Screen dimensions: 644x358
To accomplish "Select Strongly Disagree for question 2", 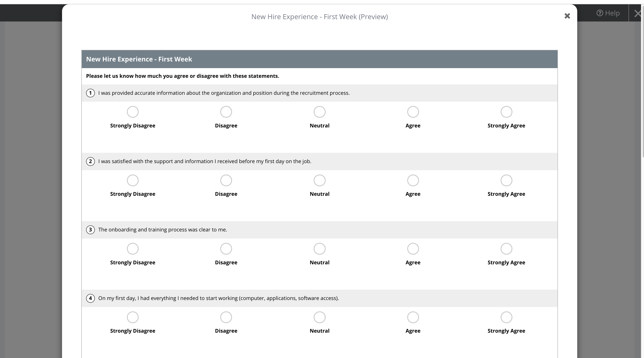I will pos(132,180).
